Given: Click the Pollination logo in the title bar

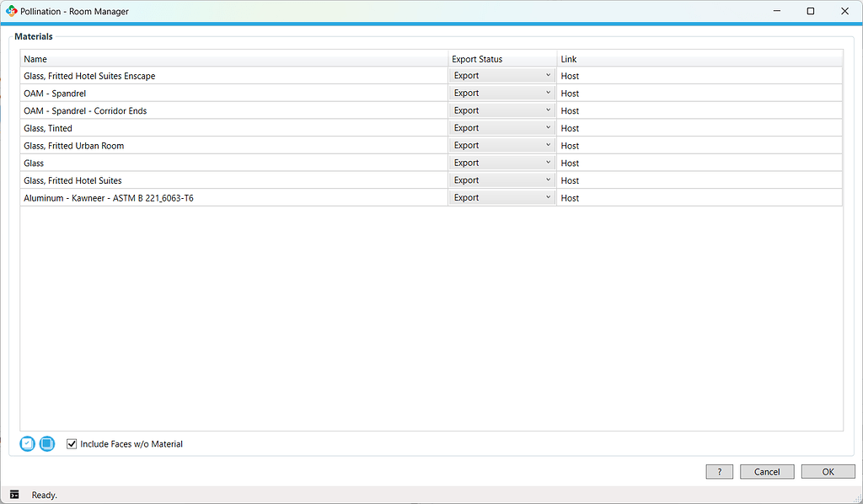Looking at the screenshot, I should 12,11.
